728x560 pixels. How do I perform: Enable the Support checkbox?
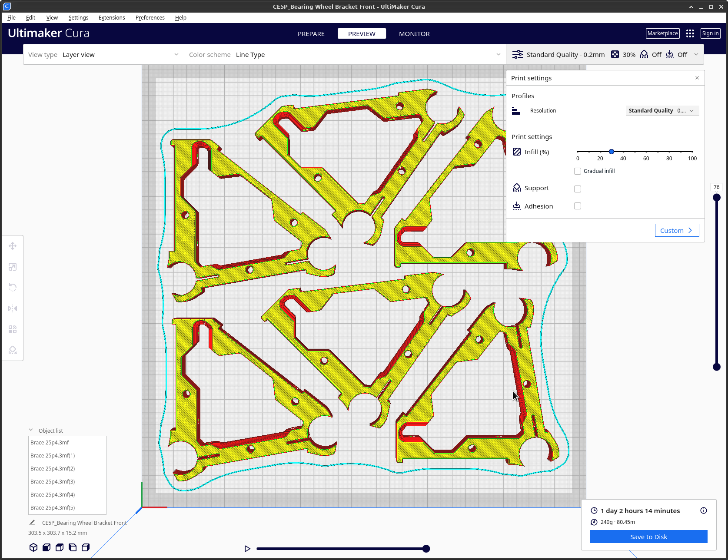(578, 189)
